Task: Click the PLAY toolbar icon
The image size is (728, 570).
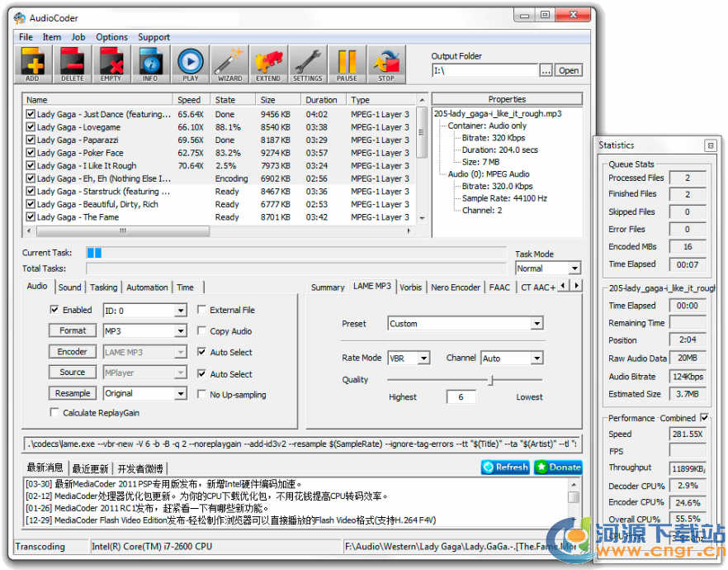Action: point(190,64)
